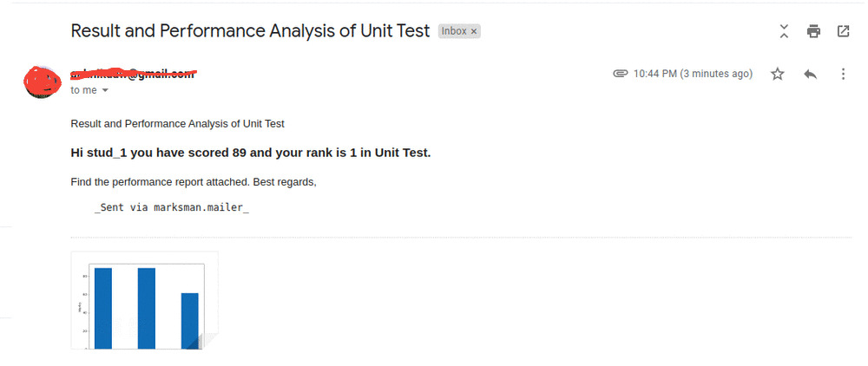Click the email subject heading at the top

point(250,30)
